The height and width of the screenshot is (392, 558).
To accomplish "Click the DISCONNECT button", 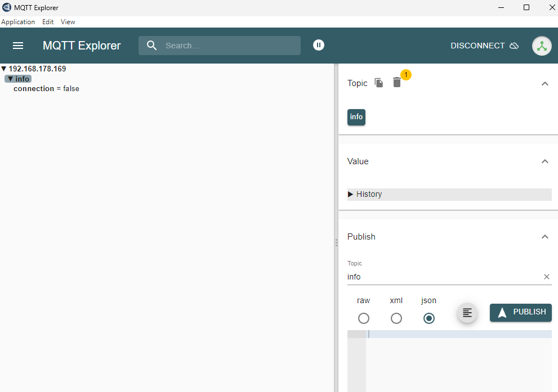I will pyautogui.click(x=484, y=46).
